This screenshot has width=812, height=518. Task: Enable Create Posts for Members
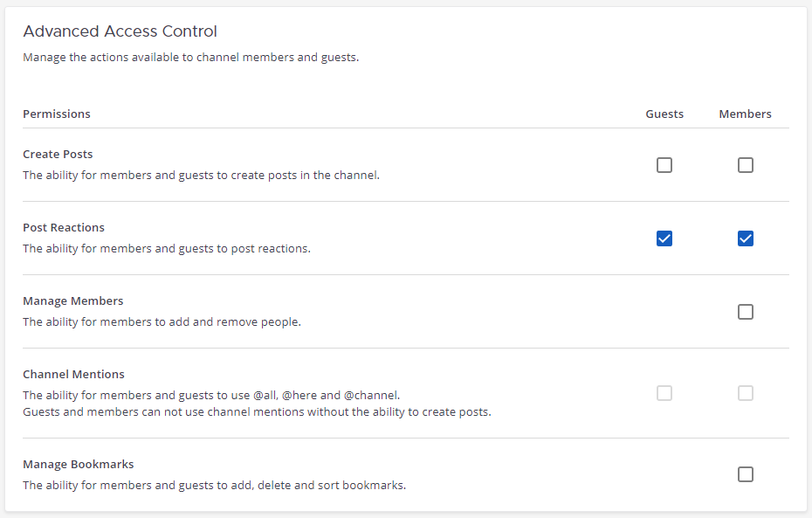[x=746, y=165]
